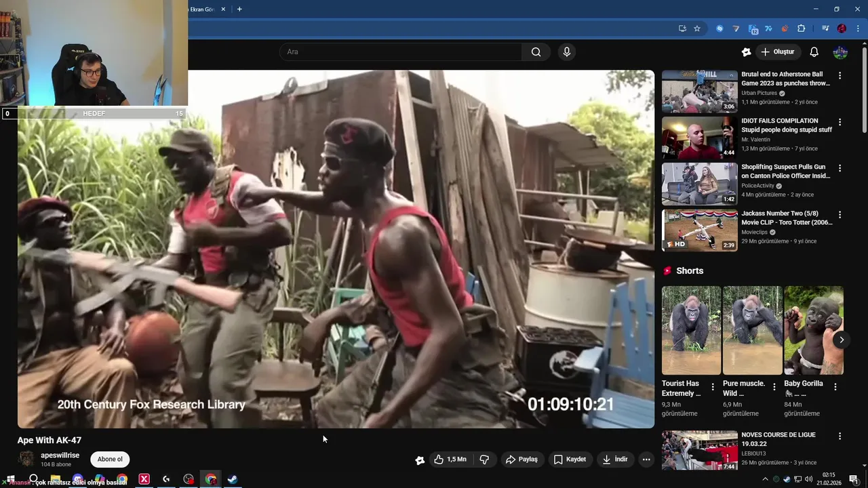Open Brutal end to Atherstone Ball Game thumbnail
Viewport: 868px width, 488px height.
[x=699, y=91]
